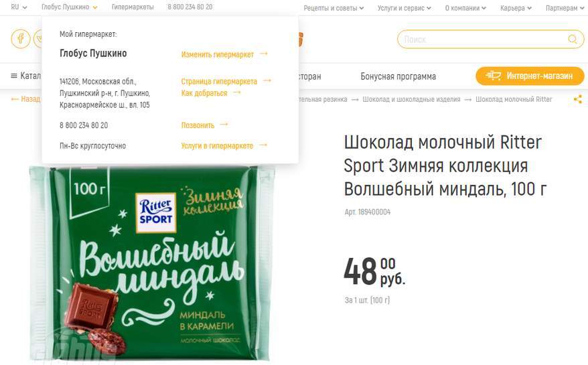
Task: Click the delivery cart icon on Интернет-магазин
Action: click(x=493, y=76)
